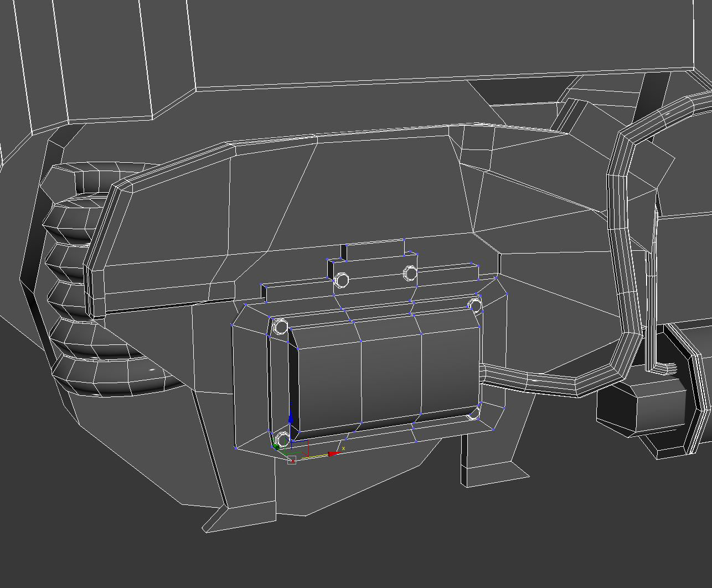The height and width of the screenshot is (588, 712).
Task: Pick the bolt at plate's bottom-left corner near gizmo
Action: click(x=282, y=440)
